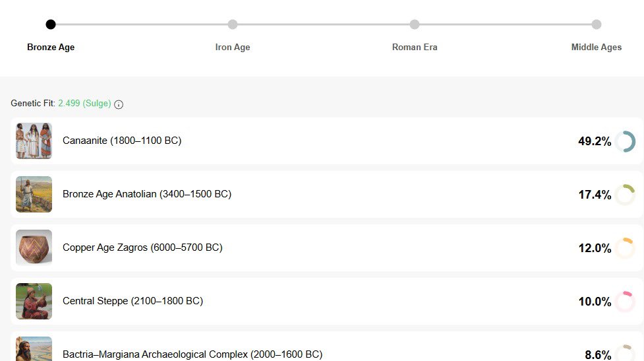This screenshot has width=644, height=361.
Task: Open the Canaanite thumbnail image
Action: click(34, 141)
